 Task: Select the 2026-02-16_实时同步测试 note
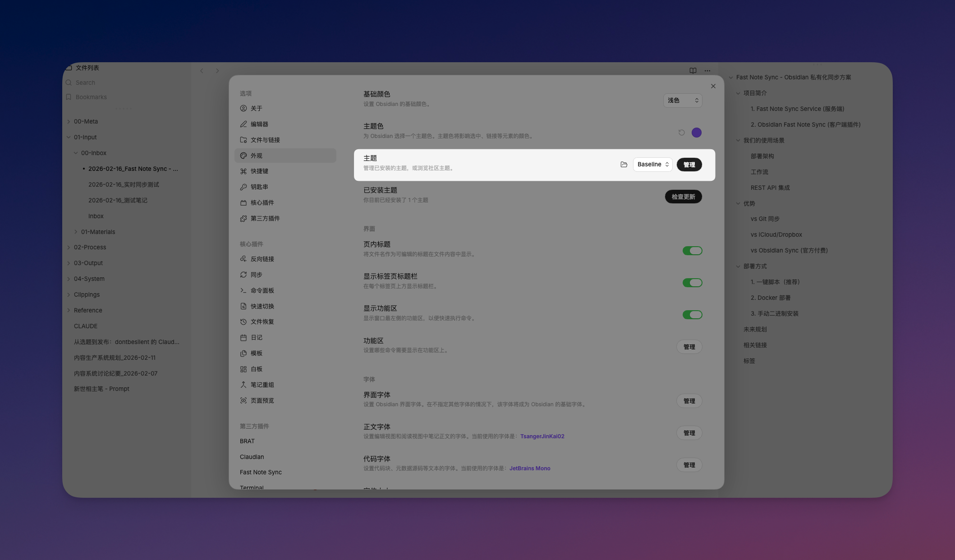124,184
